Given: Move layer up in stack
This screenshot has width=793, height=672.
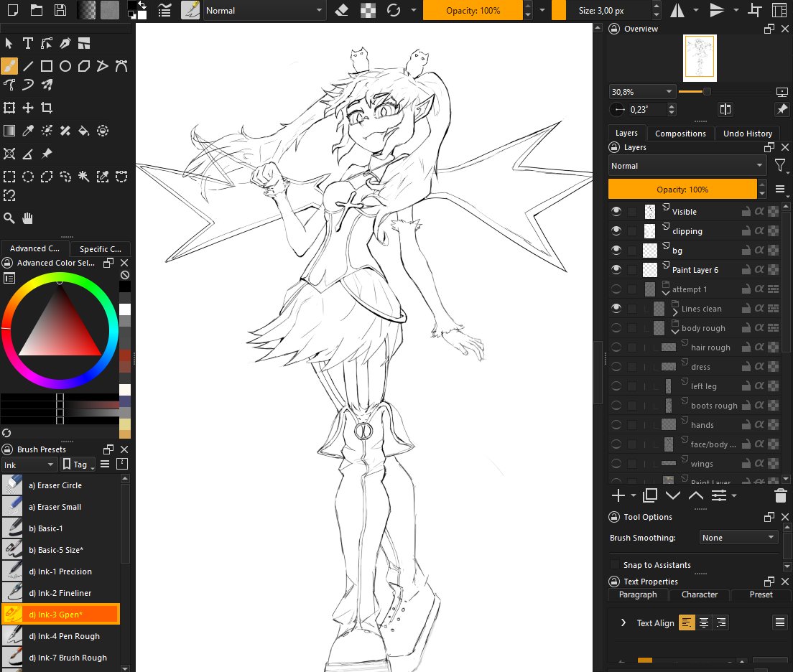Looking at the screenshot, I should tap(696, 495).
